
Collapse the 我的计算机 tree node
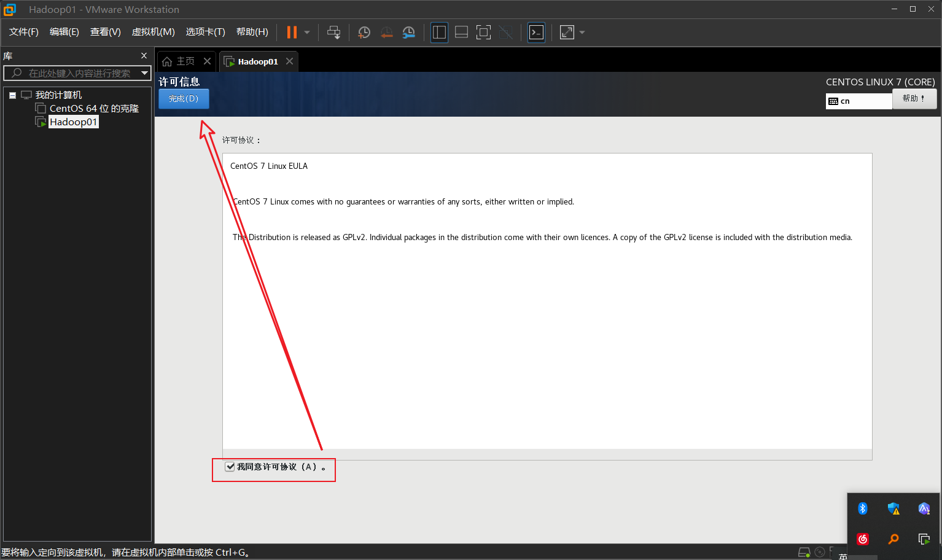(12, 95)
